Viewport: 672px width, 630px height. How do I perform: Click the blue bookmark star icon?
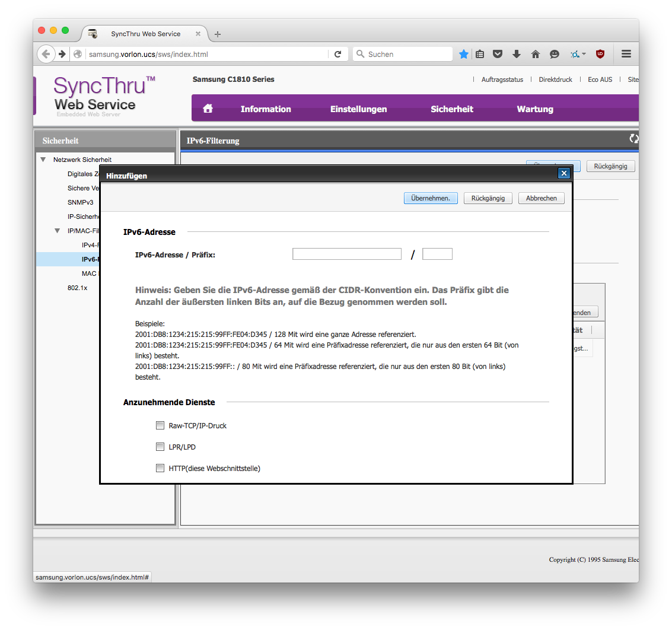(463, 54)
